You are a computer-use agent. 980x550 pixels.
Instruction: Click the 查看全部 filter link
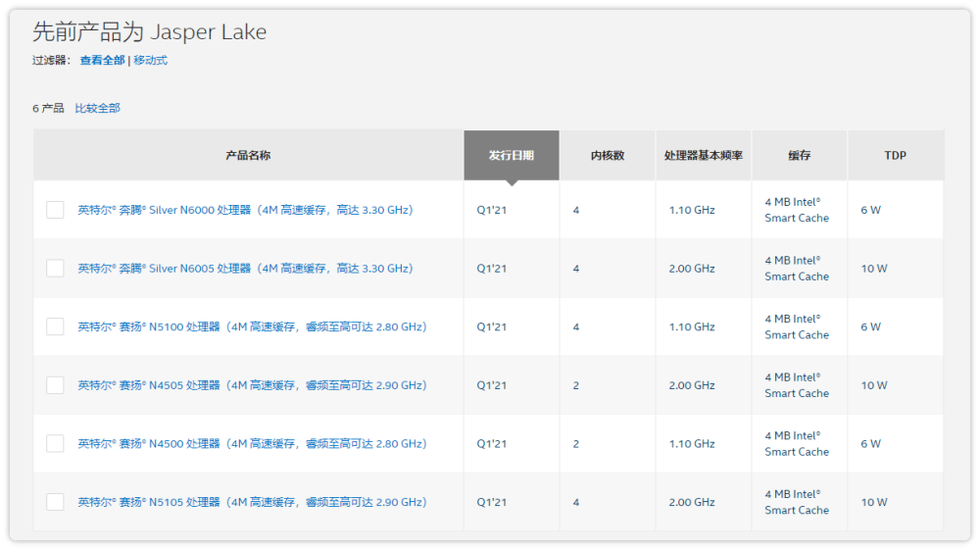click(x=103, y=61)
